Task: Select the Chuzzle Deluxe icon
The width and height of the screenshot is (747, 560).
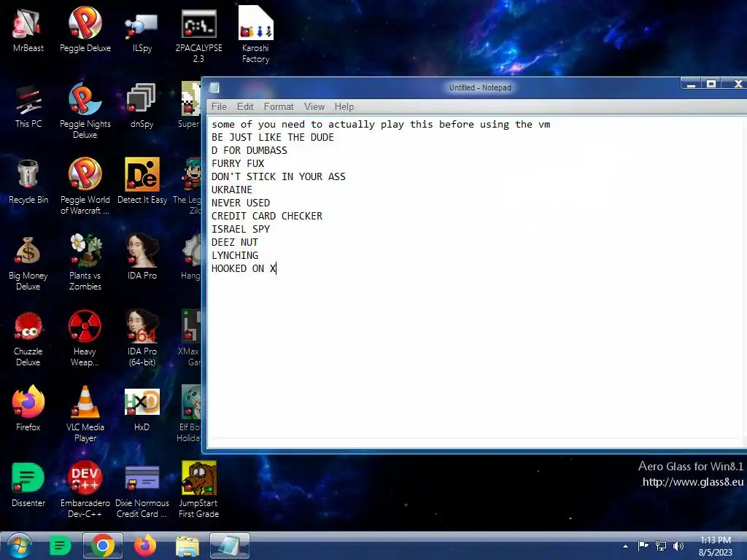Action: [x=28, y=338]
